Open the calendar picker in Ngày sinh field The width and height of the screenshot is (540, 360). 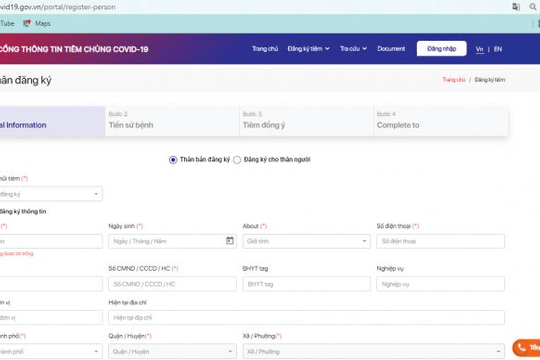click(x=230, y=241)
